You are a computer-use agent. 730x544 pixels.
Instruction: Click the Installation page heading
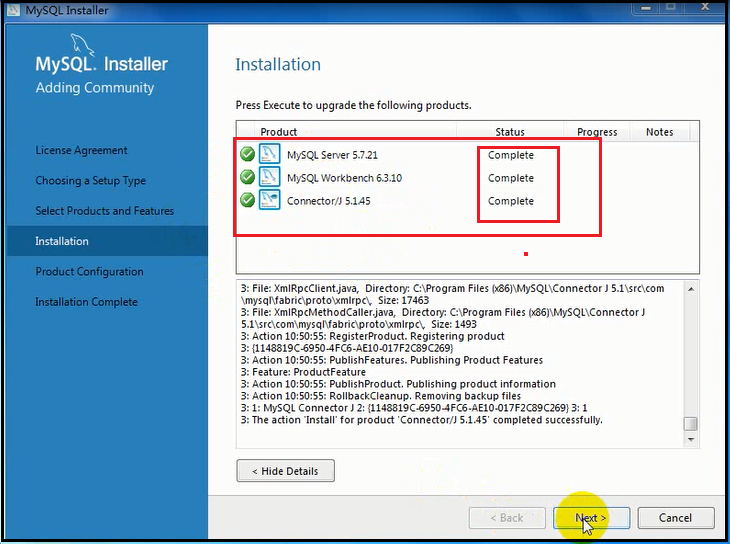tap(278, 64)
